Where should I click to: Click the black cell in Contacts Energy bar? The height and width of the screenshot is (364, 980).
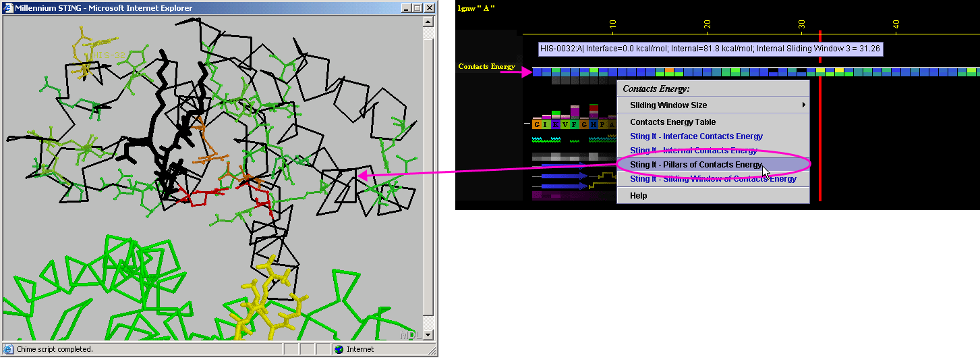[773, 72]
